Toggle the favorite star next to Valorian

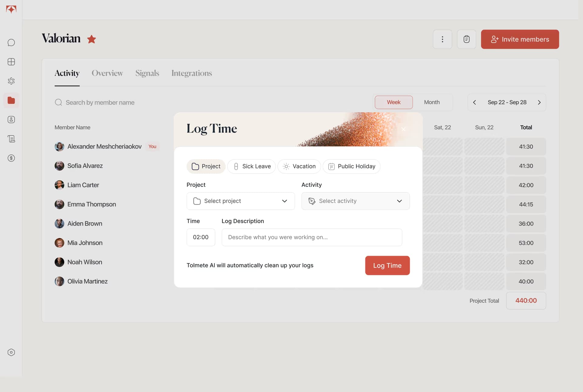click(91, 39)
